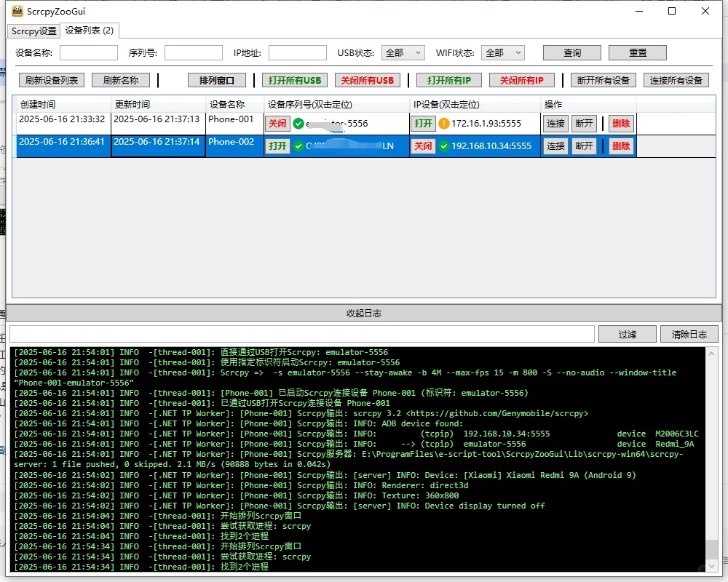Click the 过滤 button

628,334
